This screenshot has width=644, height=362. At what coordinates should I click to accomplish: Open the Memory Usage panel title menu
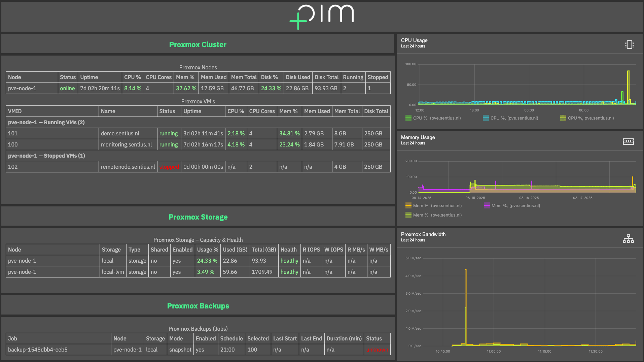(418, 137)
